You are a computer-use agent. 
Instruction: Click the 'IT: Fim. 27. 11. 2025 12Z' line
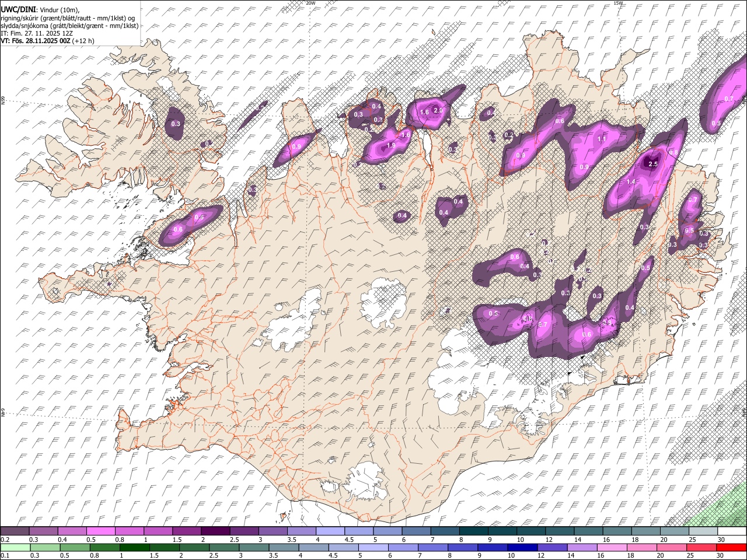[36, 33]
